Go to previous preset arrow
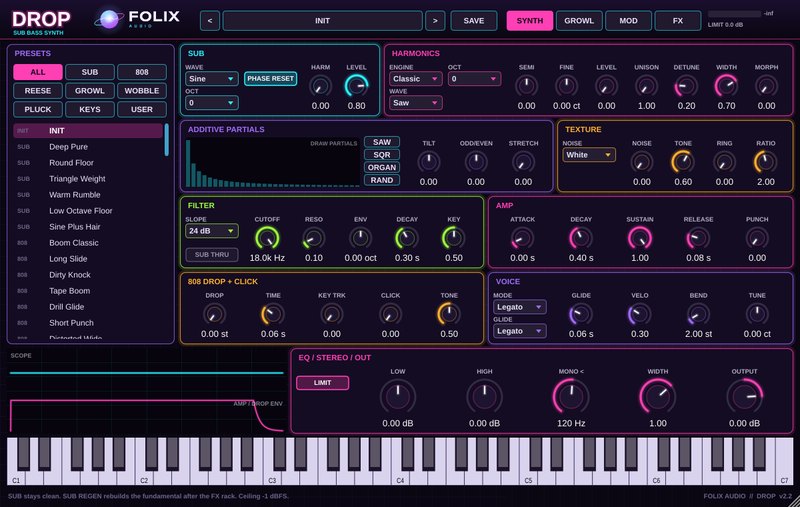This screenshot has width=800, height=507. 210,21
